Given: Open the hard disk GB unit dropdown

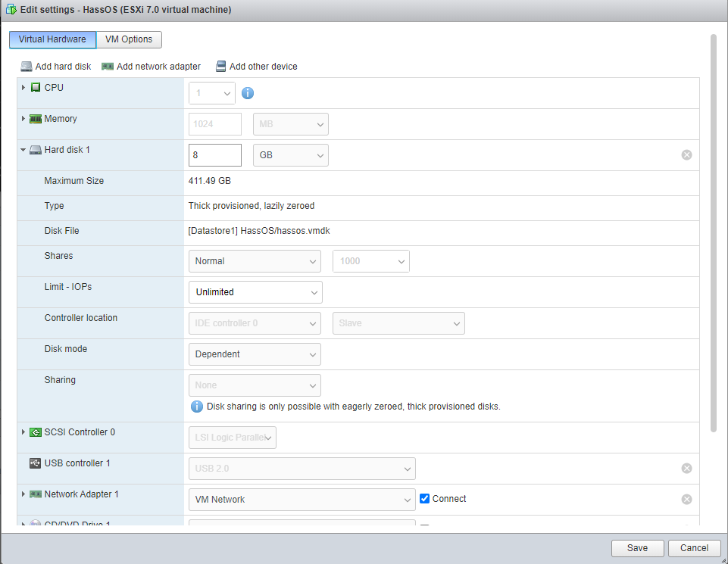Looking at the screenshot, I should (x=290, y=155).
